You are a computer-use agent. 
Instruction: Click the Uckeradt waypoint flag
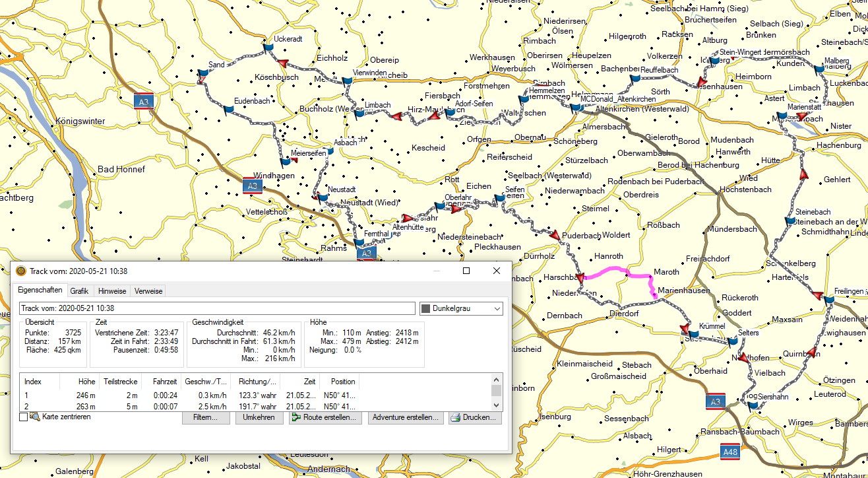point(268,48)
